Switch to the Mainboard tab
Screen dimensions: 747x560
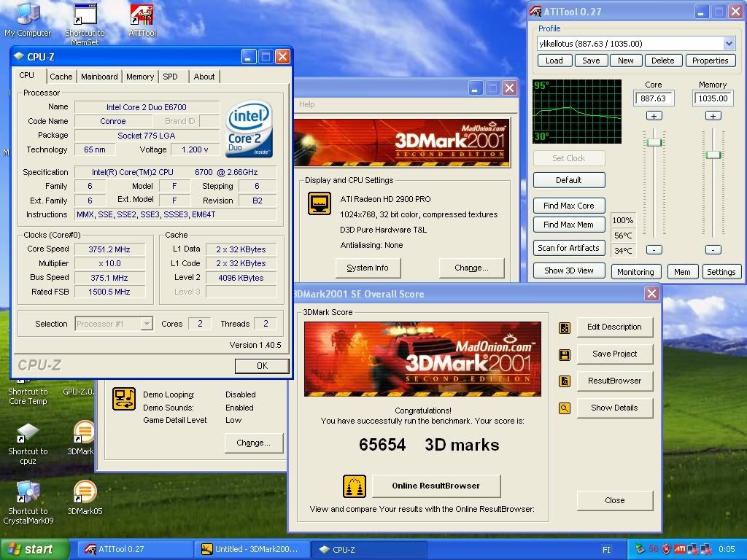(x=99, y=77)
